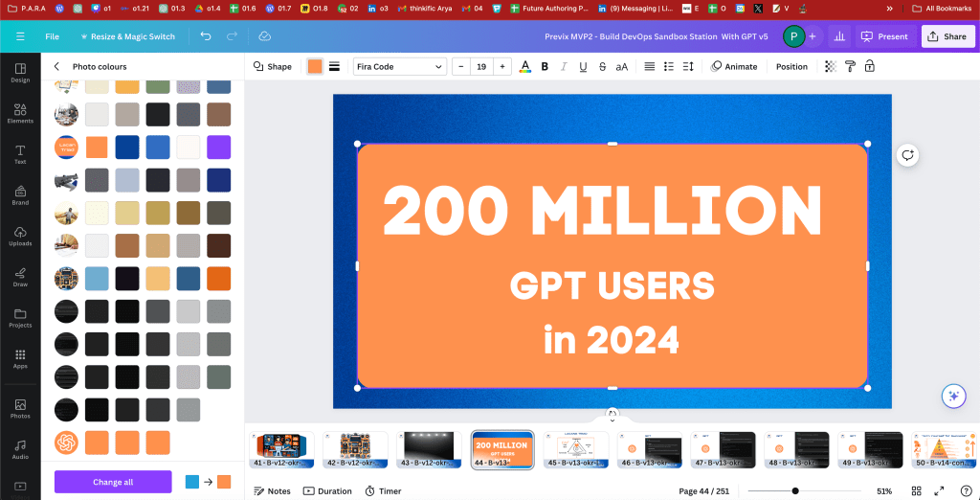
Task: Select the purple swatch in photo colours
Action: tap(219, 148)
